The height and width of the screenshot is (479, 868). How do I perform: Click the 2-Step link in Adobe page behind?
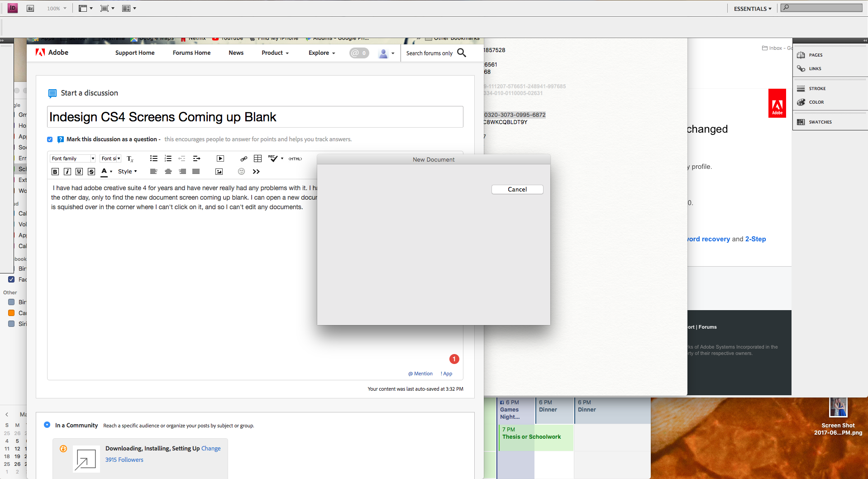(x=756, y=239)
